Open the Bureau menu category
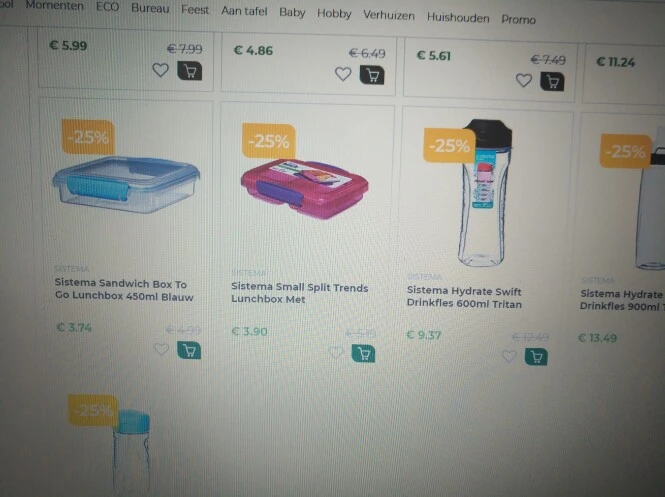 click(150, 8)
